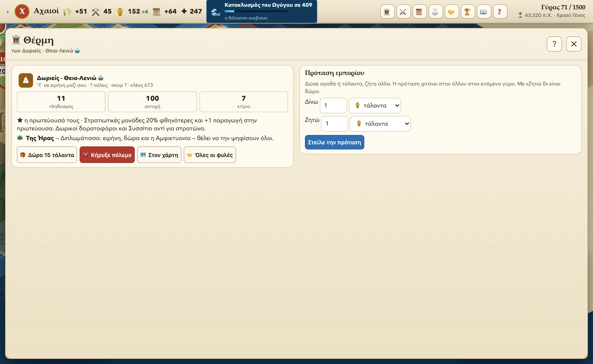Click the parchment scroll resource icon

pos(157,12)
